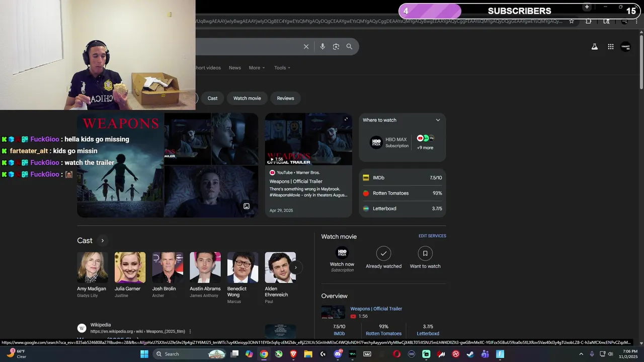The image size is (644, 362).
Task: Click the magnifier search icon
Action: pyautogui.click(x=349, y=46)
